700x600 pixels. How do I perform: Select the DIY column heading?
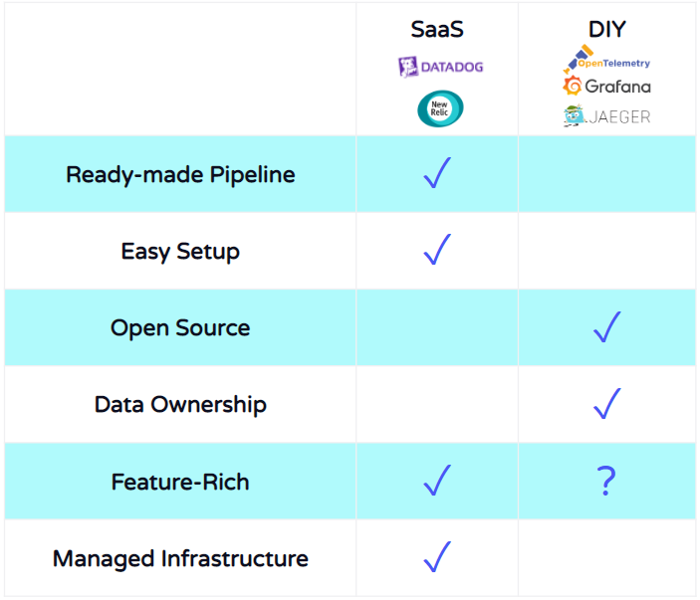pyautogui.click(x=606, y=30)
